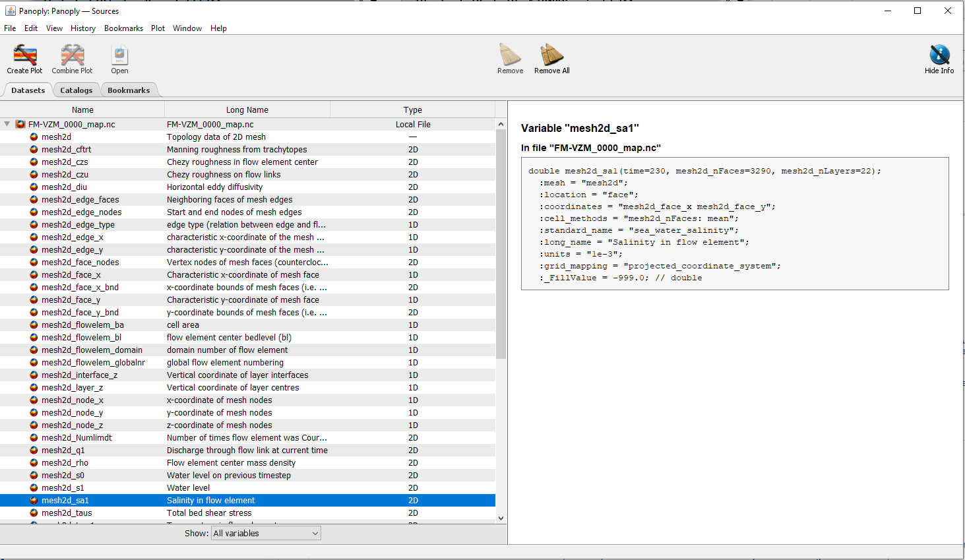The image size is (965, 560).
Task: Click the Remove broom icon
Action: (510, 55)
